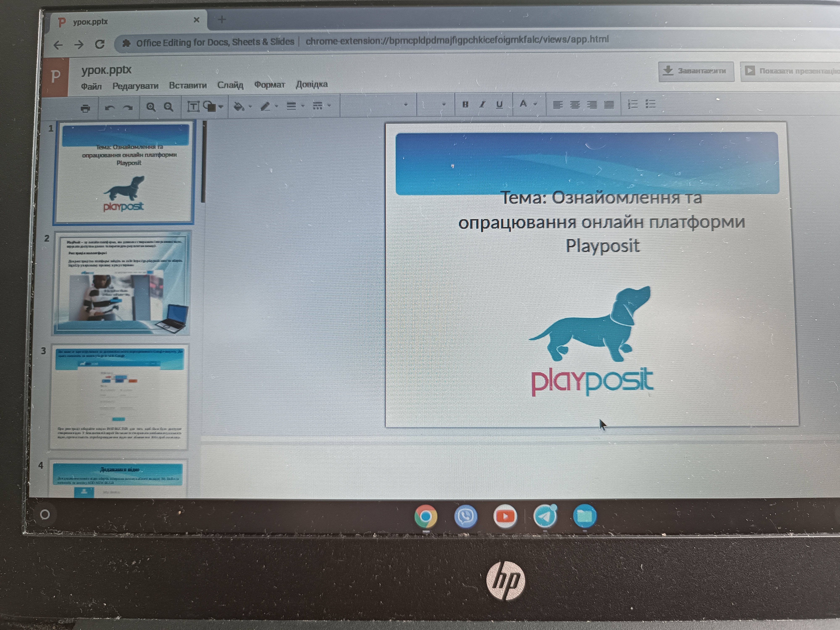
Task: Toggle italic formatting
Action: [x=482, y=104]
